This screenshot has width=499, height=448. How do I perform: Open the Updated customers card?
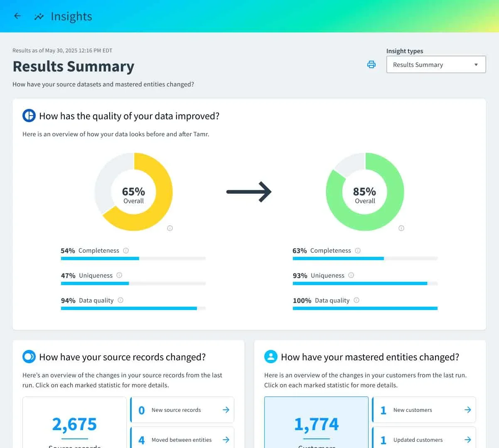pyautogui.click(x=424, y=437)
